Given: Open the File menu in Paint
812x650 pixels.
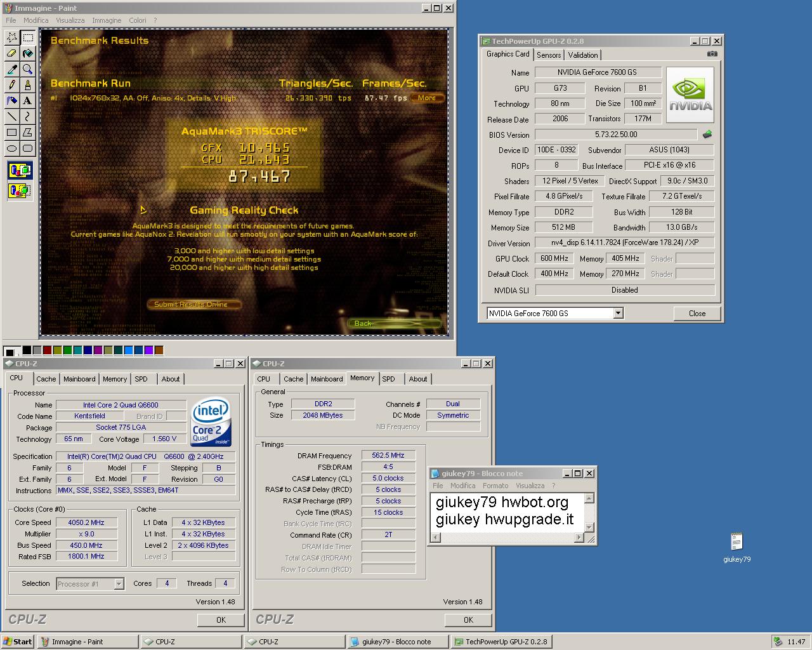Looking at the screenshot, I should (11, 20).
